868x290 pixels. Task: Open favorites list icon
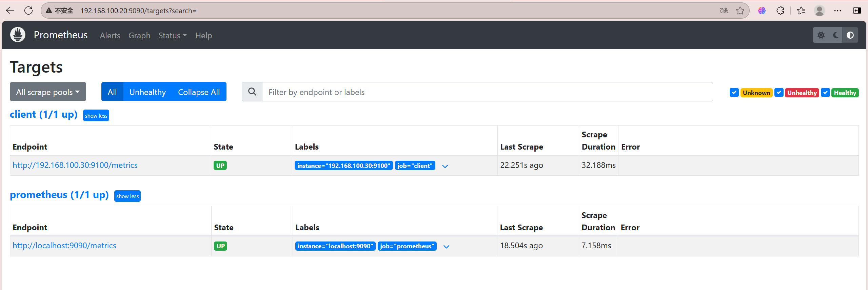pyautogui.click(x=801, y=11)
